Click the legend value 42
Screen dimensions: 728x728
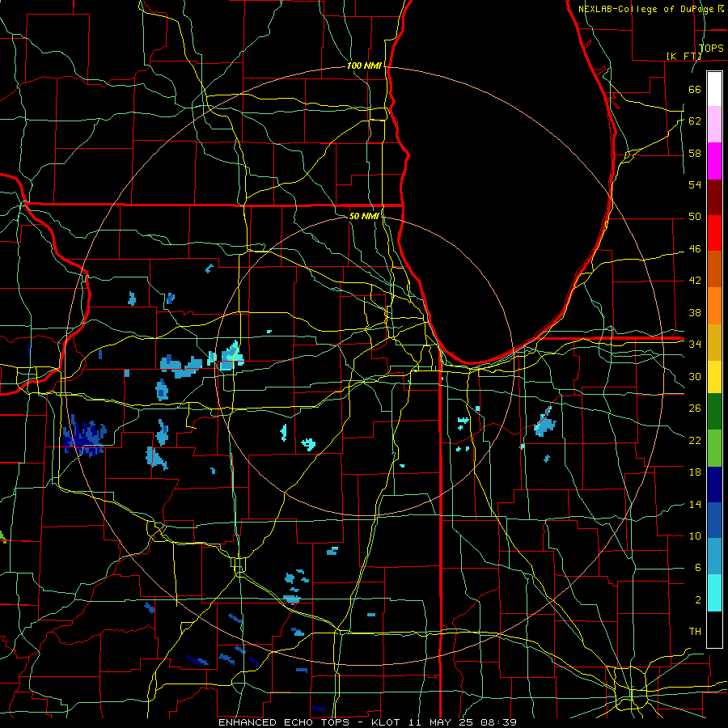coord(695,281)
